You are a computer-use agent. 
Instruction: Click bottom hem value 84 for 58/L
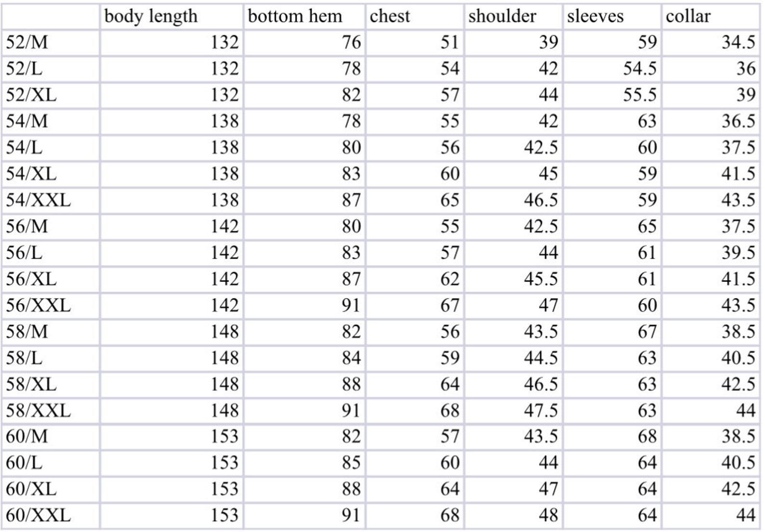[x=351, y=358]
